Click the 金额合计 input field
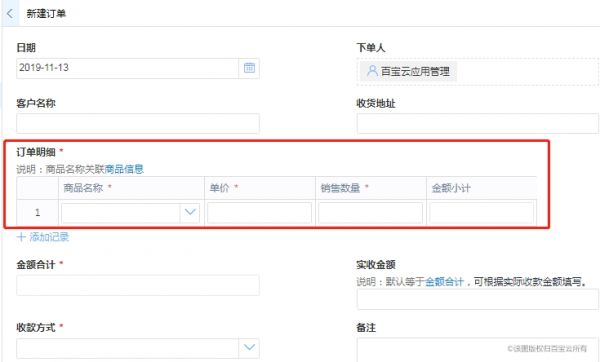 (x=138, y=285)
